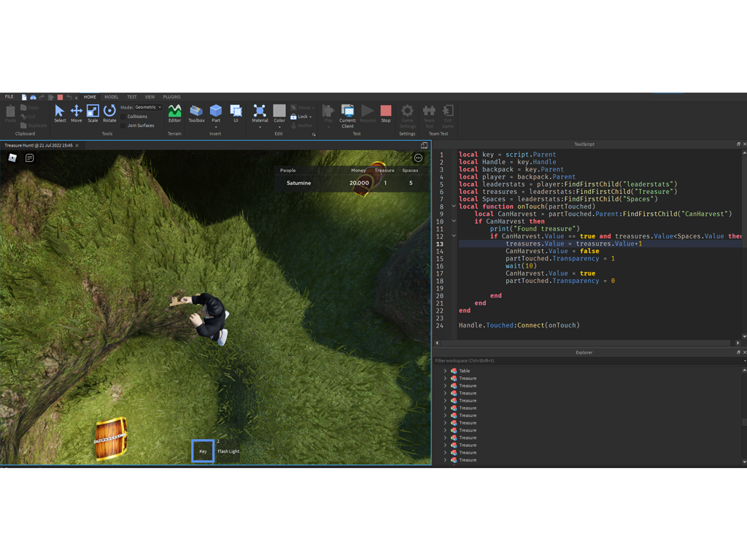Viewport: 747px width, 560px height.
Task: Open the Geometric mode dropdown
Action: pos(148,107)
